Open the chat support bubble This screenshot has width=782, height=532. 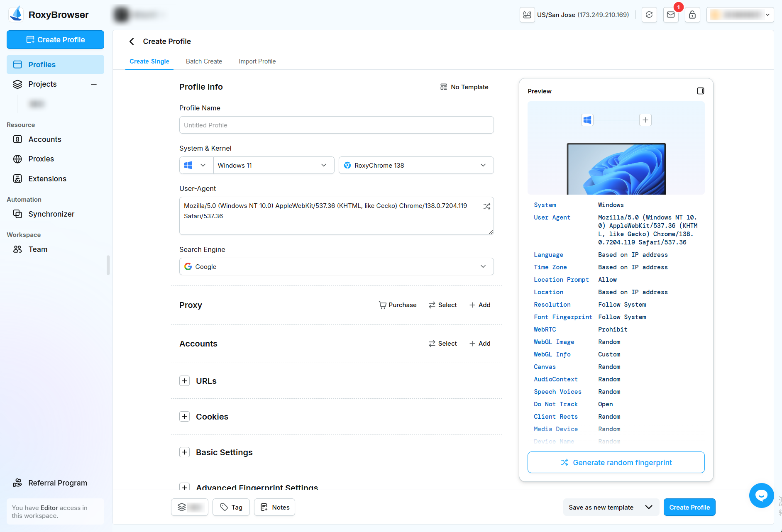click(x=761, y=495)
